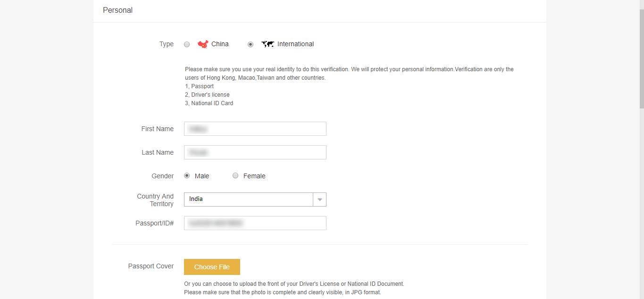
Task: Select the International type radio button
Action: [251, 44]
